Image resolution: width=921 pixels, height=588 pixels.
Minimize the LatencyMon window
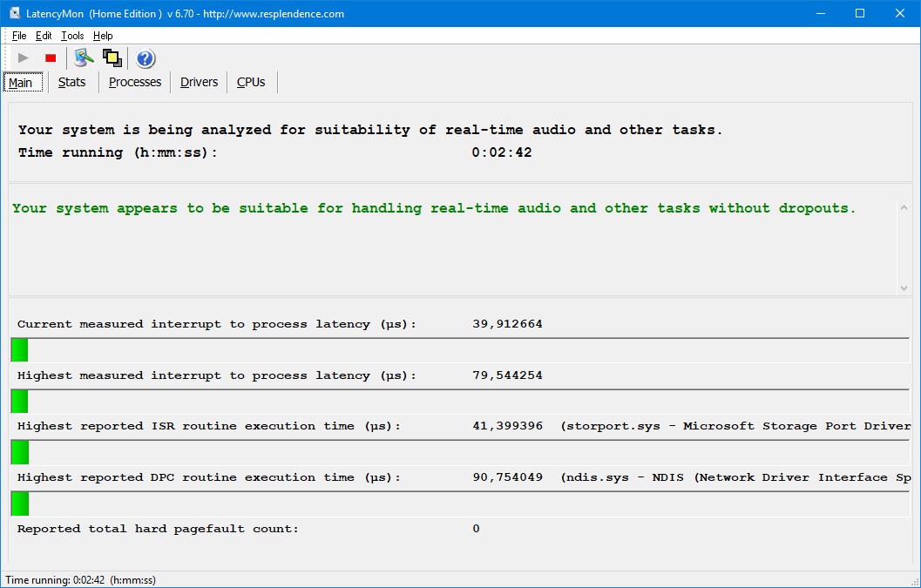[x=821, y=13]
